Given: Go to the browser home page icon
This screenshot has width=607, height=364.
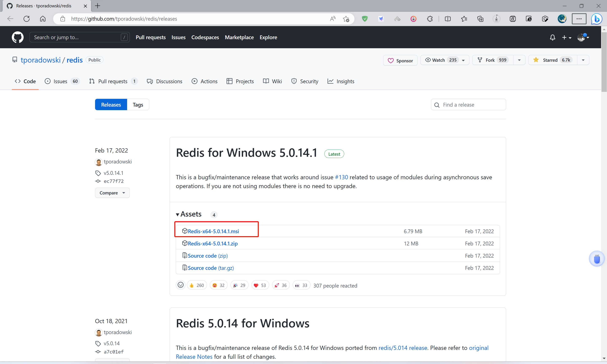Looking at the screenshot, I should 43,19.
